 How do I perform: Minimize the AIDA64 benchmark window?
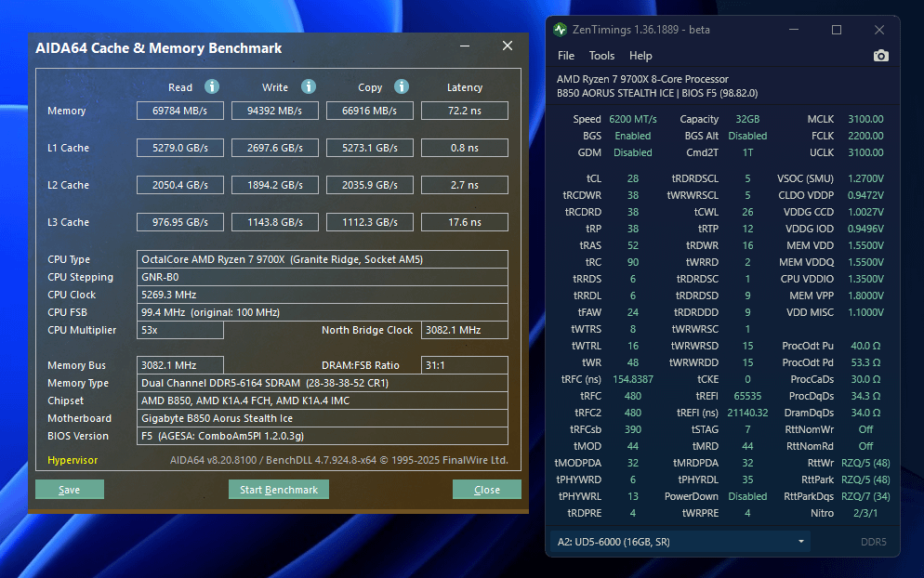pyautogui.click(x=465, y=46)
